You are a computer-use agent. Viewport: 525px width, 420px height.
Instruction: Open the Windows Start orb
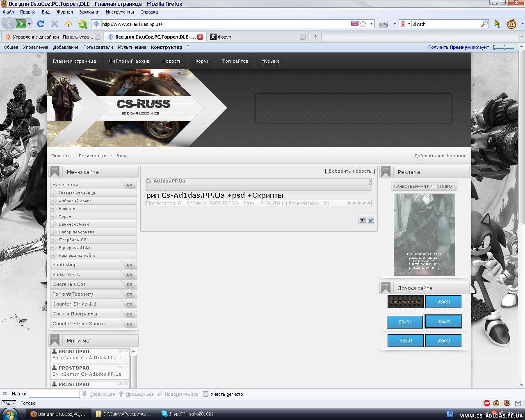(x=10, y=414)
